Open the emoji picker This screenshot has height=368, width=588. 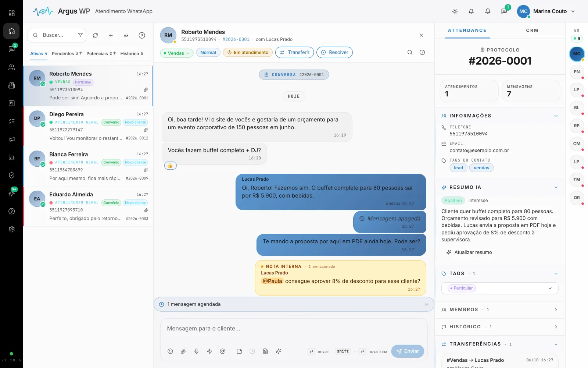pyautogui.click(x=170, y=351)
